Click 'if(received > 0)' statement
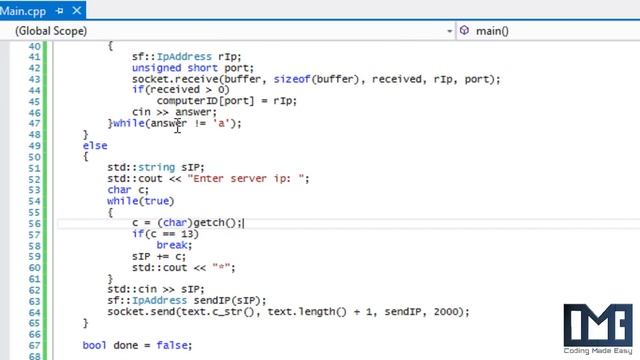Image resolution: width=640 pixels, height=360 pixels. click(181, 90)
